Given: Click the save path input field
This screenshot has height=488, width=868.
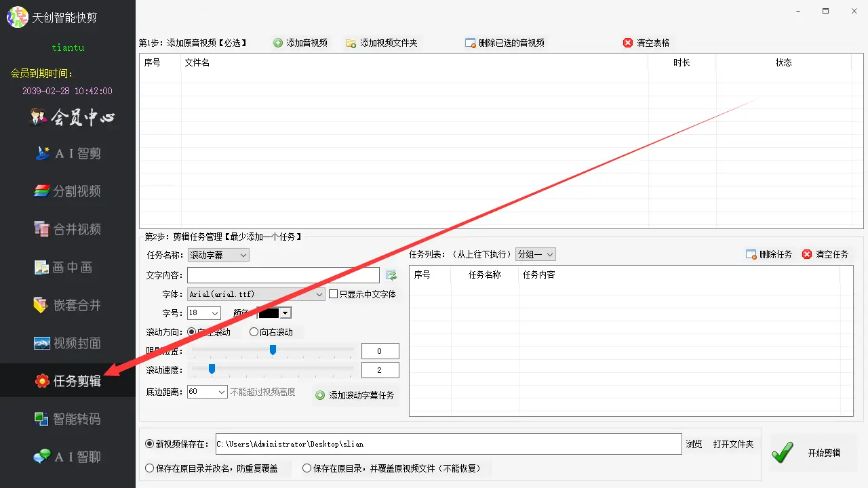Looking at the screenshot, I should tap(448, 444).
